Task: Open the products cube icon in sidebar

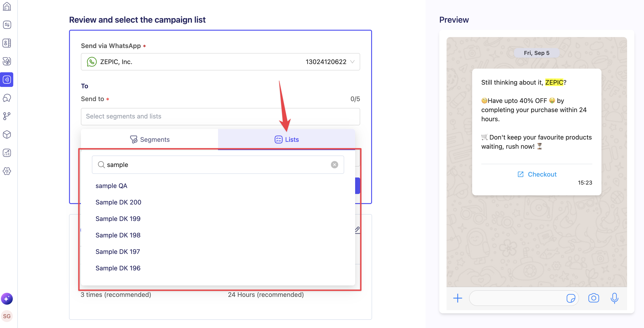Action: pos(7,134)
